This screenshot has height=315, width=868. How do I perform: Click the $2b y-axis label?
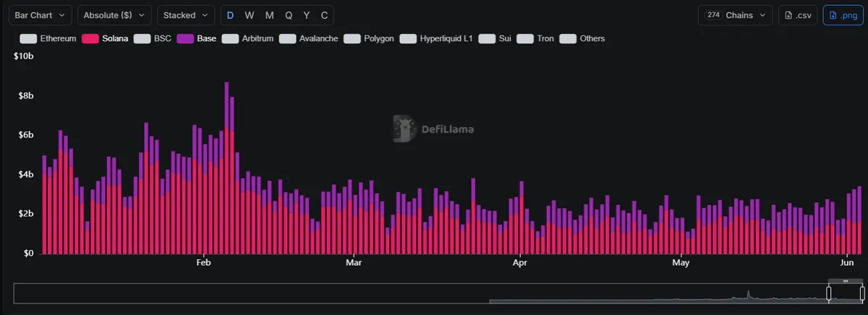tap(26, 214)
